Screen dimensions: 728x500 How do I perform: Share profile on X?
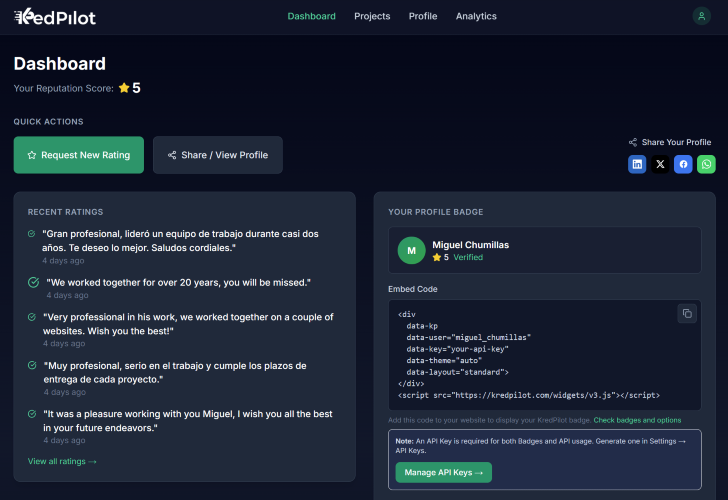[660, 164]
